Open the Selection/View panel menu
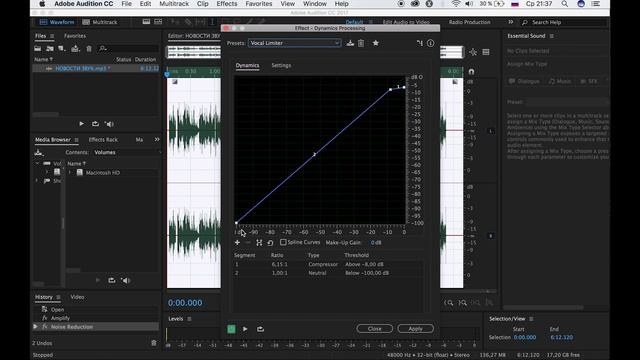 coord(531,319)
